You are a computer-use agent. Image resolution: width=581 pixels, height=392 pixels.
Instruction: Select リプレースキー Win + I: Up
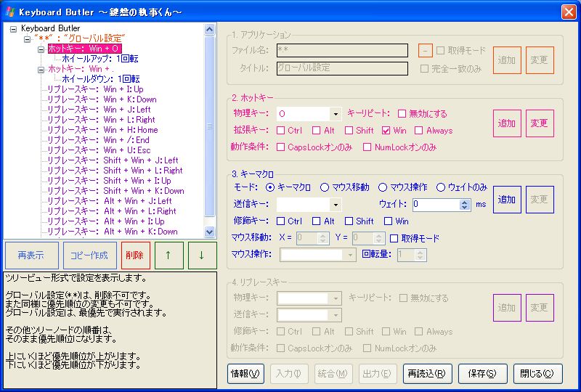[x=95, y=89]
